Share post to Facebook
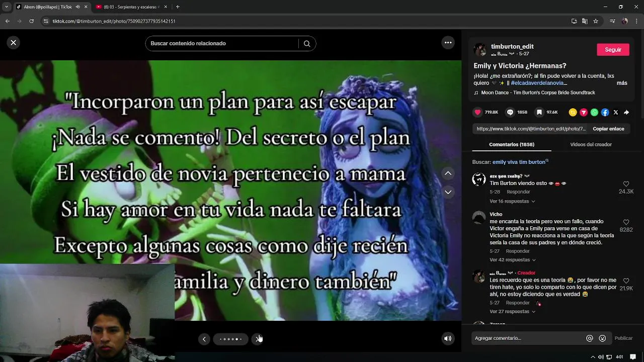This screenshot has height=362, width=644. [605, 113]
